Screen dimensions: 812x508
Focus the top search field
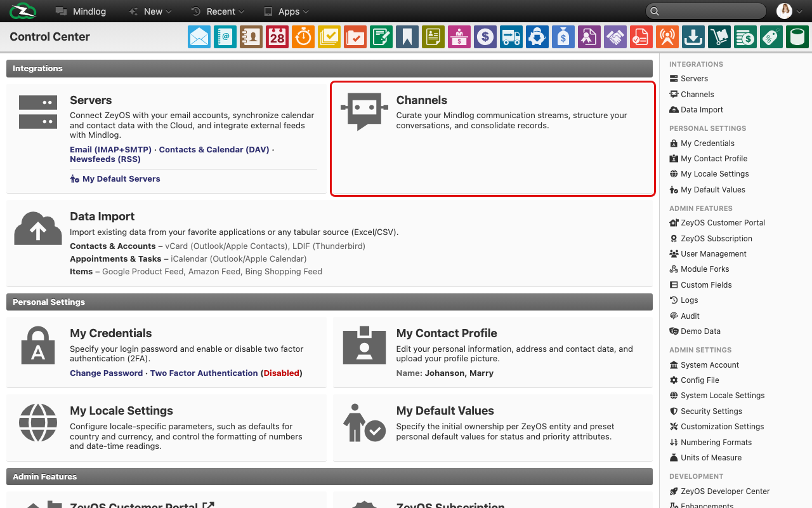[706, 11]
